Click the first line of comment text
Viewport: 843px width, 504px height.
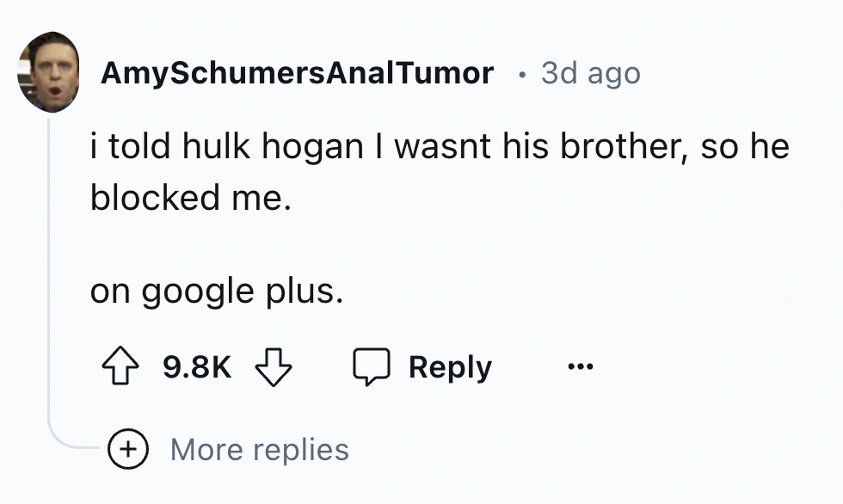point(439,147)
